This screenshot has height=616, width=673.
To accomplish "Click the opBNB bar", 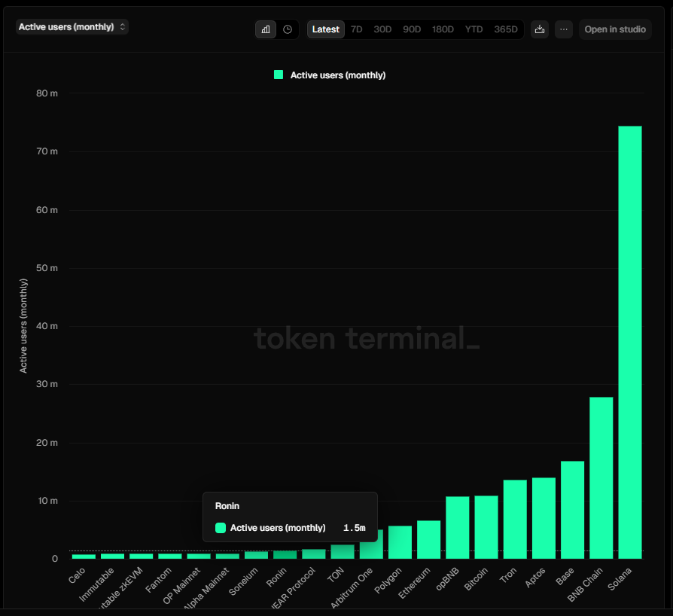I will pyautogui.click(x=457, y=528).
